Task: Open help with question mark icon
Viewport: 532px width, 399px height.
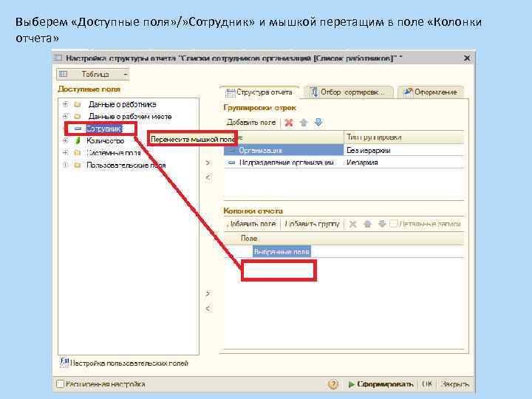Action: pyautogui.click(x=333, y=384)
